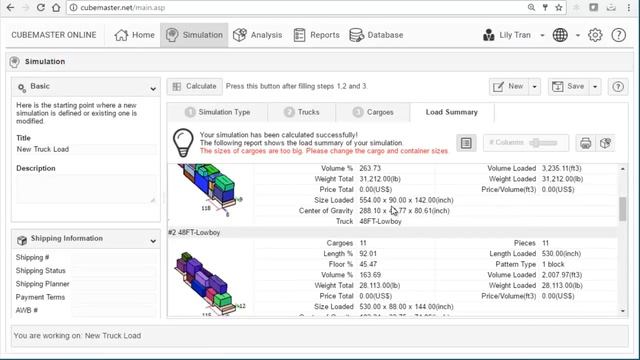Expand the Save button dropdown arrow
The width and height of the screenshot is (640, 360).
tap(595, 87)
